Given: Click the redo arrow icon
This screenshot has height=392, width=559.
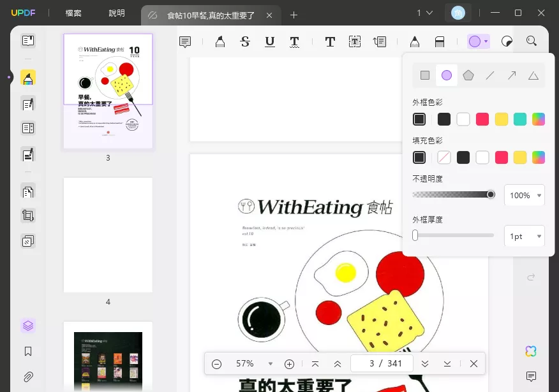Looking at the screenshot, I should (531, 277).
